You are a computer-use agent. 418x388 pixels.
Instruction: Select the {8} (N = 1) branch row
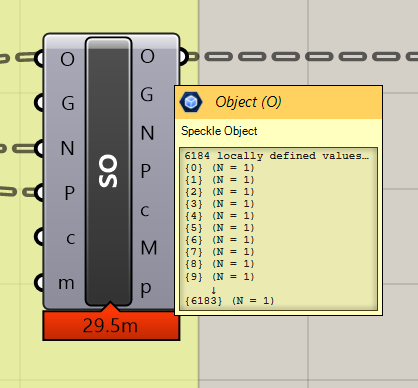[x=220, y=264]
